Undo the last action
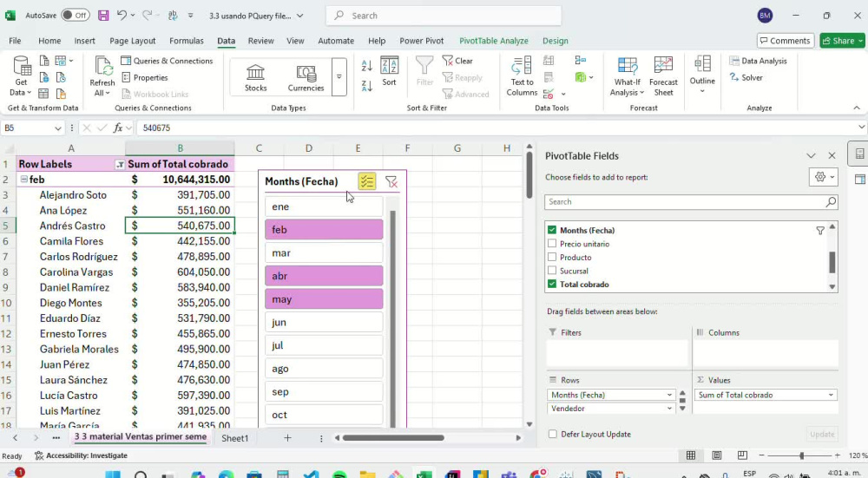Viewport: 868px width, 478px height. pos(122,16)
